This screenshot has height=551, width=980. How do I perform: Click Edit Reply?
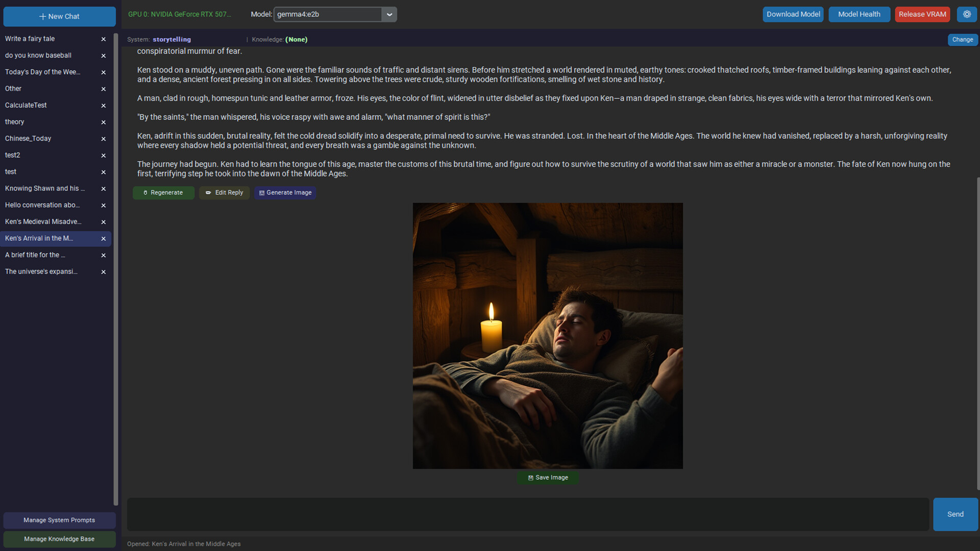point(225,193)
